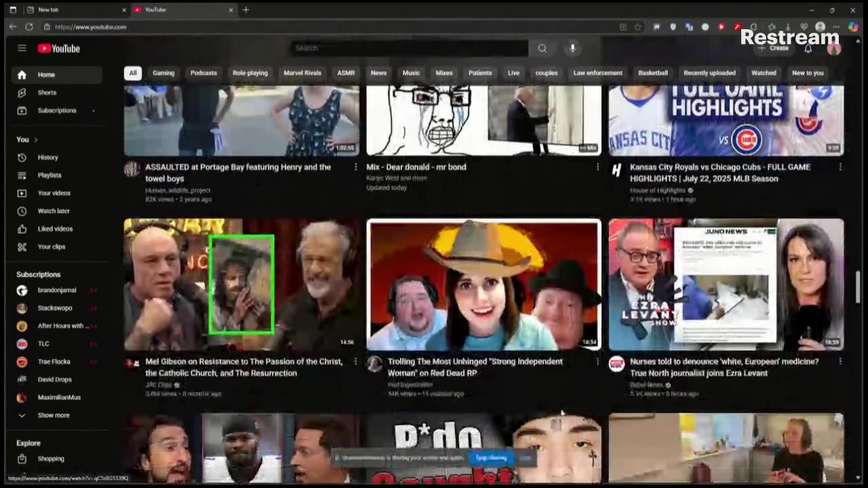Screen dimensions: 868x488
Task: Open Mel Gibson Passion of Christ thumbnail
Action: (x=241, y=284)
